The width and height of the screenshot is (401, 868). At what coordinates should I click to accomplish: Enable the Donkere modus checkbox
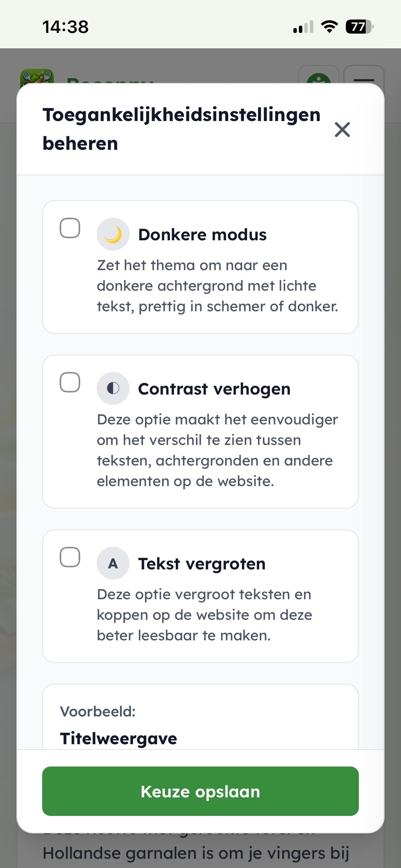69,227
